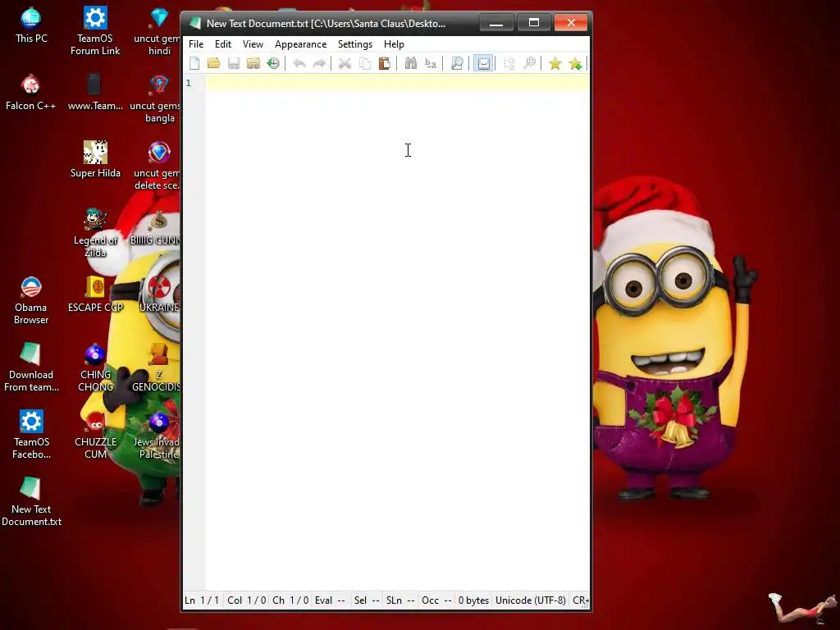Click the 'Ch 1 / 0' status entry

point(290,600)
